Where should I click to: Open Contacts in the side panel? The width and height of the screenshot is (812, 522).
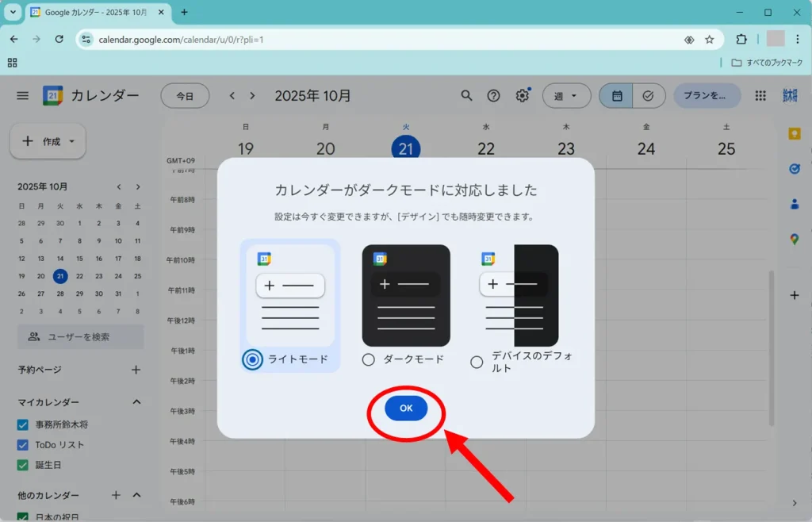794,204
